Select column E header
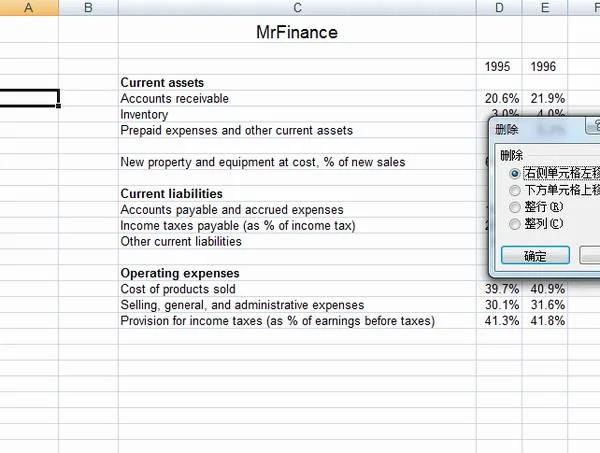Viewport: 600px width, 453px height. coord(545,8)
